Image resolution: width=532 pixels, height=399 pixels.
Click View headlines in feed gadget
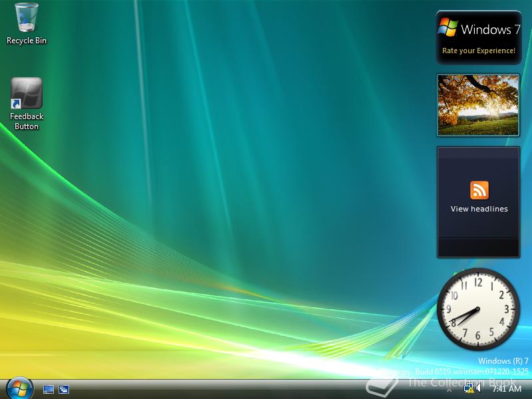[x=479, y=209]
